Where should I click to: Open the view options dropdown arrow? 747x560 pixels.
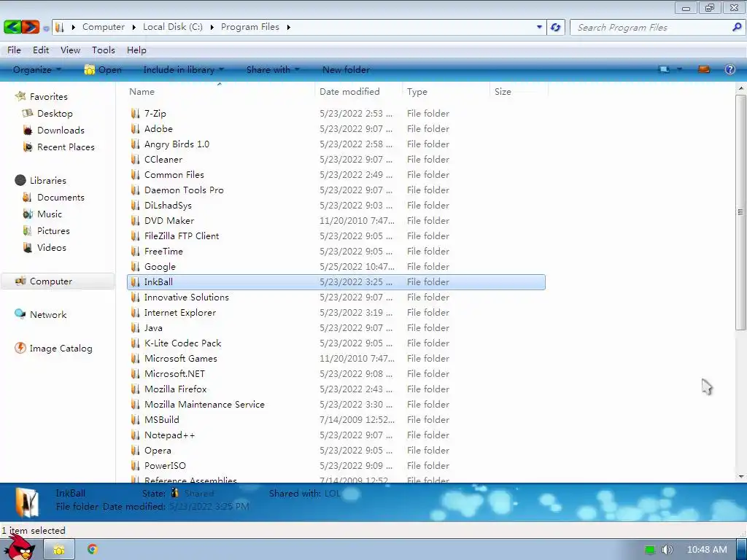(x=679, y=69)
